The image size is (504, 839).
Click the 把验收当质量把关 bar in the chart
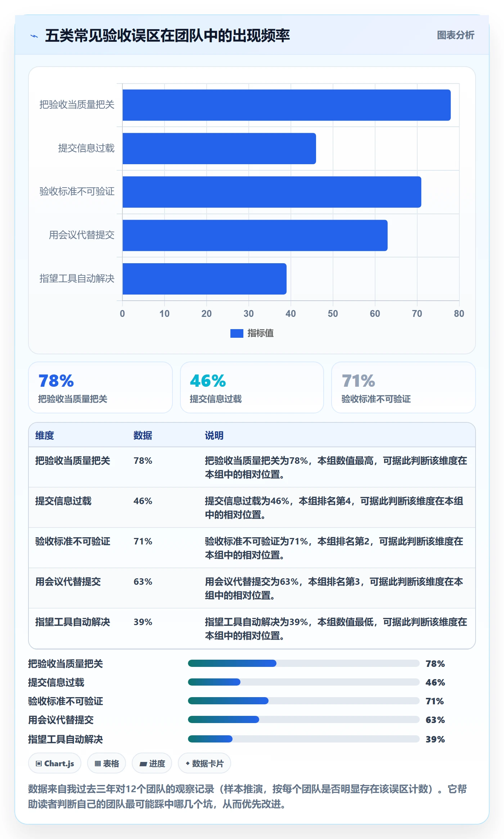[x=287, y=105]
